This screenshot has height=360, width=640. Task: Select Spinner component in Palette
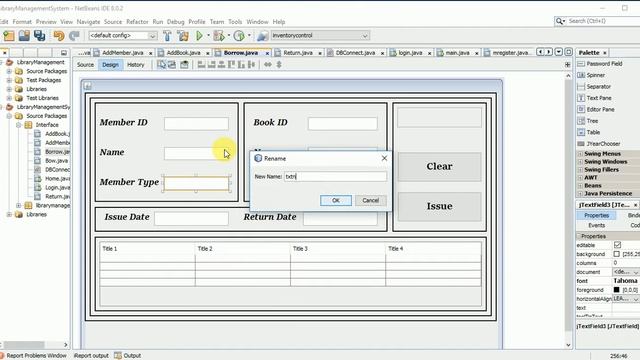(595, 75)
